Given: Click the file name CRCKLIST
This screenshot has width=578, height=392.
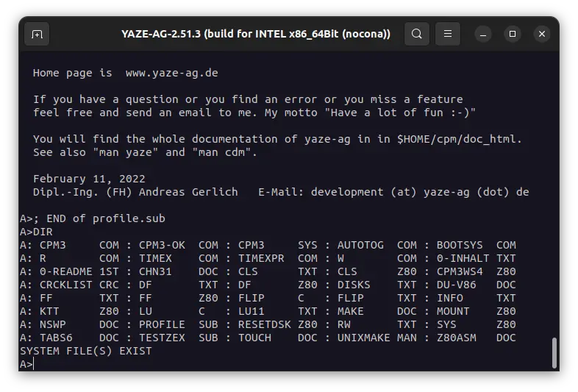Looking at the screenshot, I should (x=66, y=285).
